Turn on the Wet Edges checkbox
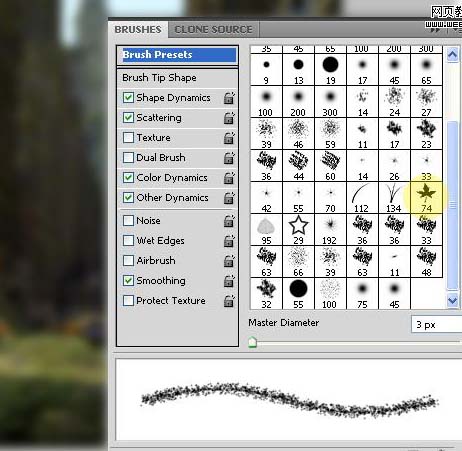The image size is (462, 451). [x=128, y=241]
